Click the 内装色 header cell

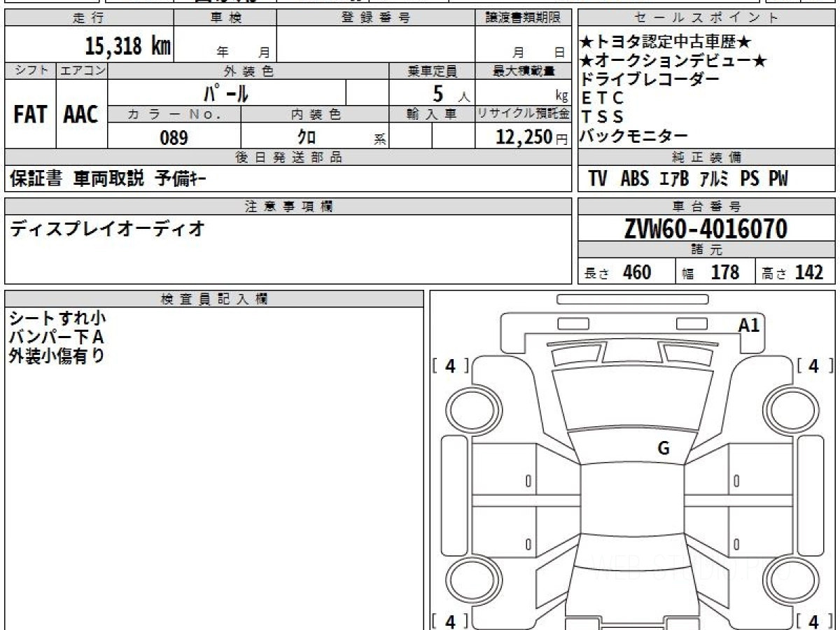click(x=315, y=114)
